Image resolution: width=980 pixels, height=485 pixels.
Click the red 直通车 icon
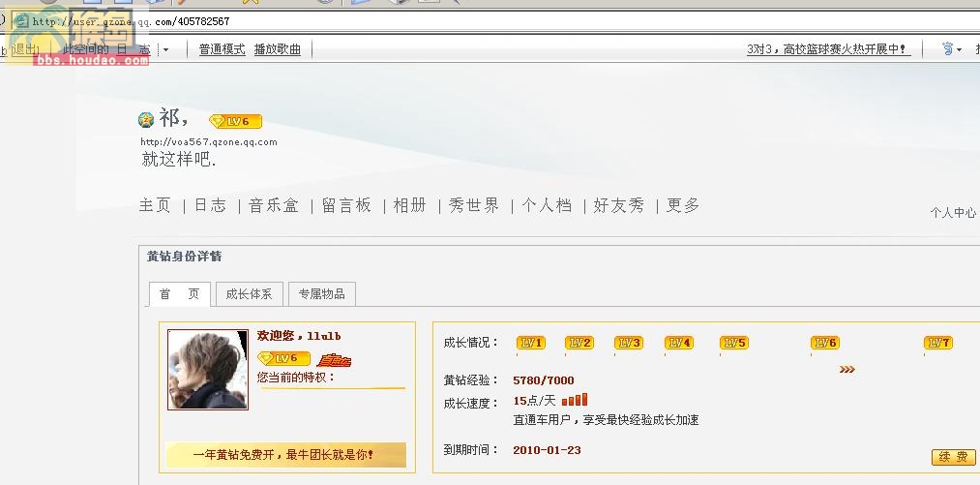click(334, 360)
